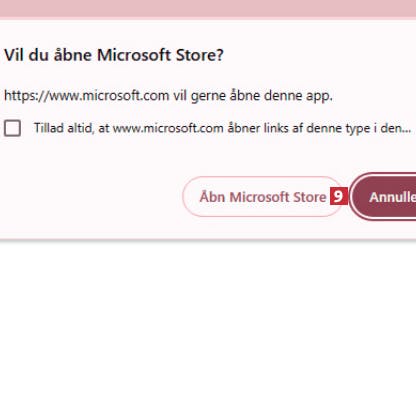Click the pink title bar strip above dialog
This screenshot has height=396, width=416.
[x=208, y=8]
